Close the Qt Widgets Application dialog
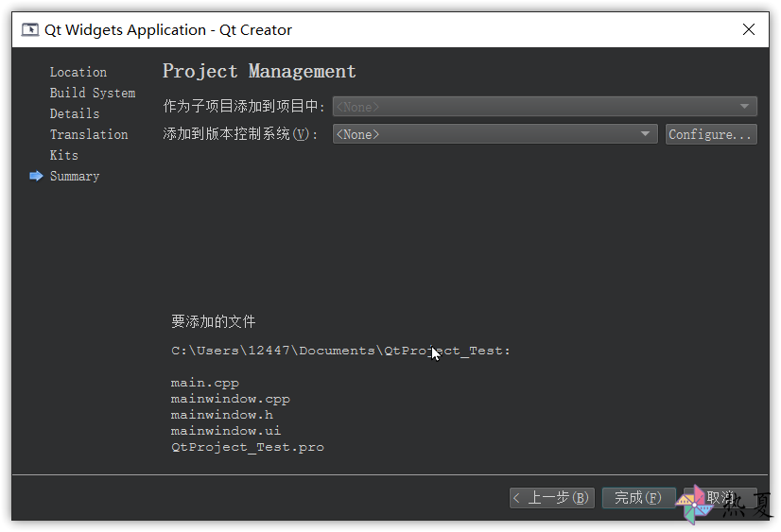Screen dimensions: 781x532 point(749,30)
